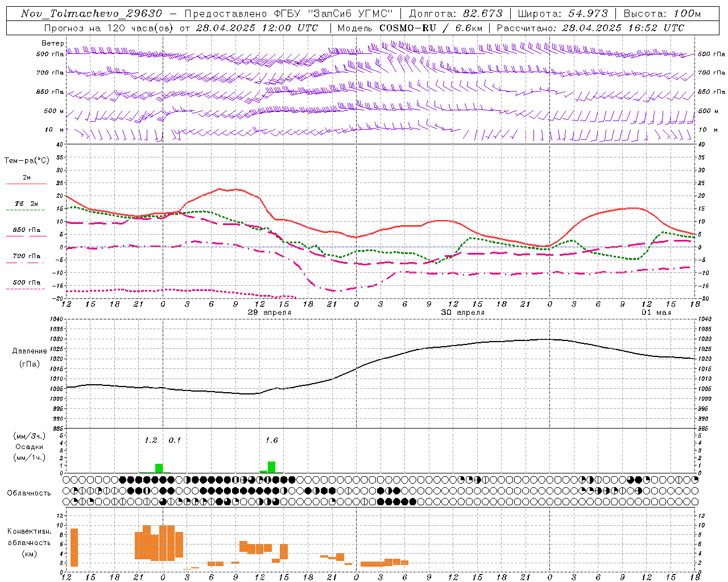Click the Облачность panel label
Screen dimensions: 728x582
coord(29,493)
